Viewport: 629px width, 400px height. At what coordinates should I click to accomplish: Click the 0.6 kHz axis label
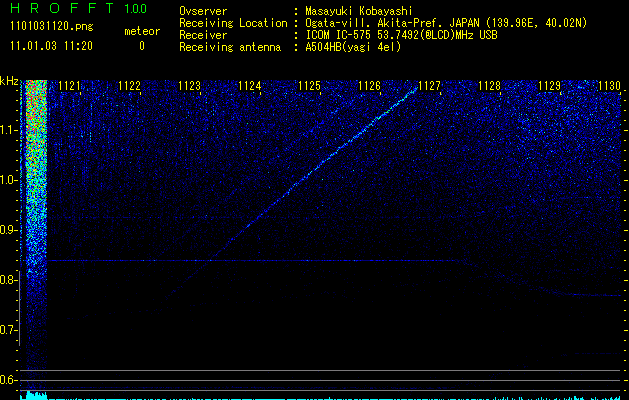coord(9,380)
